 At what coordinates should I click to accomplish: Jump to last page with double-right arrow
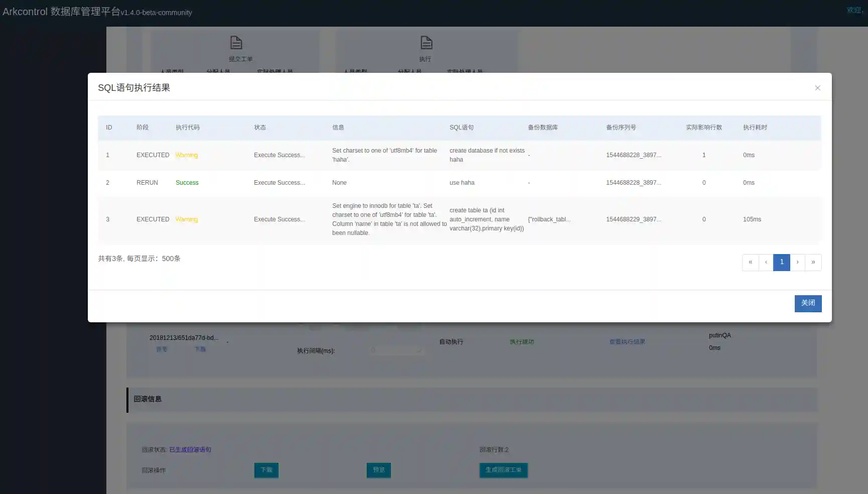tap(813, 262)
